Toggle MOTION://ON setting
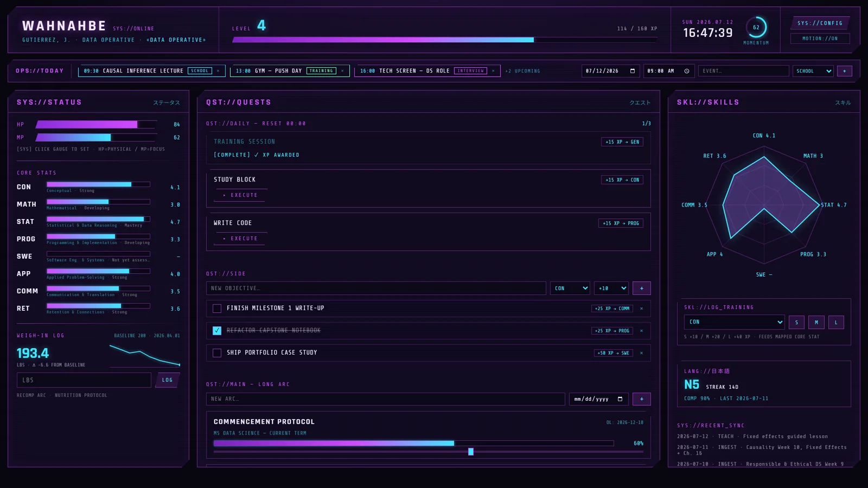 click(820, 38)
